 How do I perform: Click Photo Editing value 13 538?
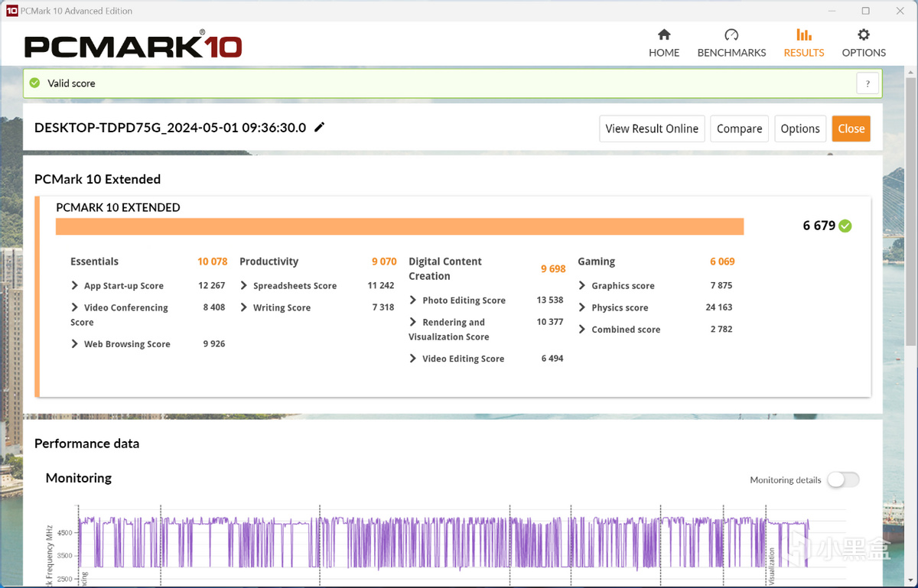tap(550, 300)
